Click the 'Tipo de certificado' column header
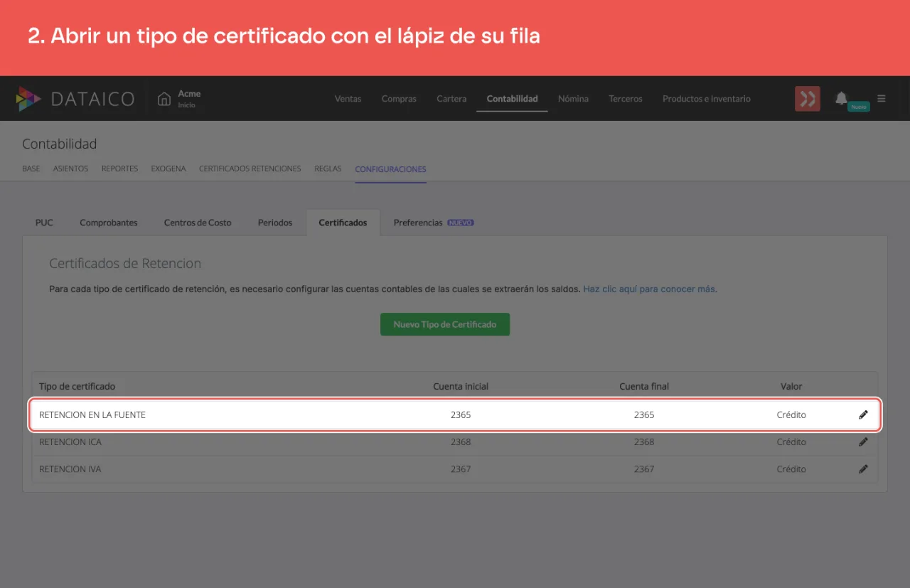Image resolution: width=910 pixels, height=588 pixels. (x=77, y=386)
